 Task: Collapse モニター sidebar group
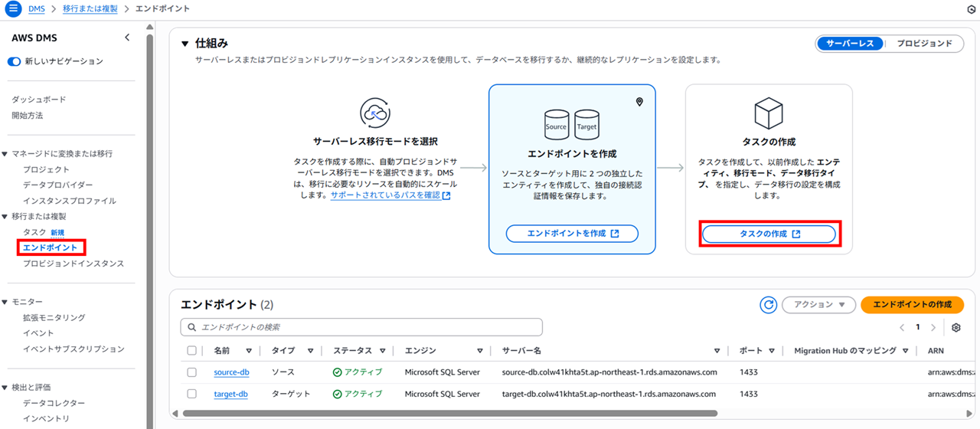point(5,302)
